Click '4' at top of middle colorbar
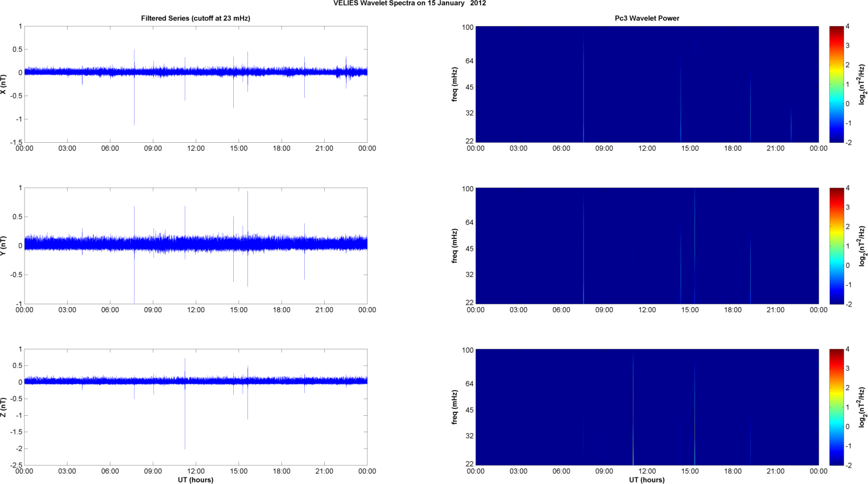The width and height of the screenshot is (868, 484). (x=848, y=188)
